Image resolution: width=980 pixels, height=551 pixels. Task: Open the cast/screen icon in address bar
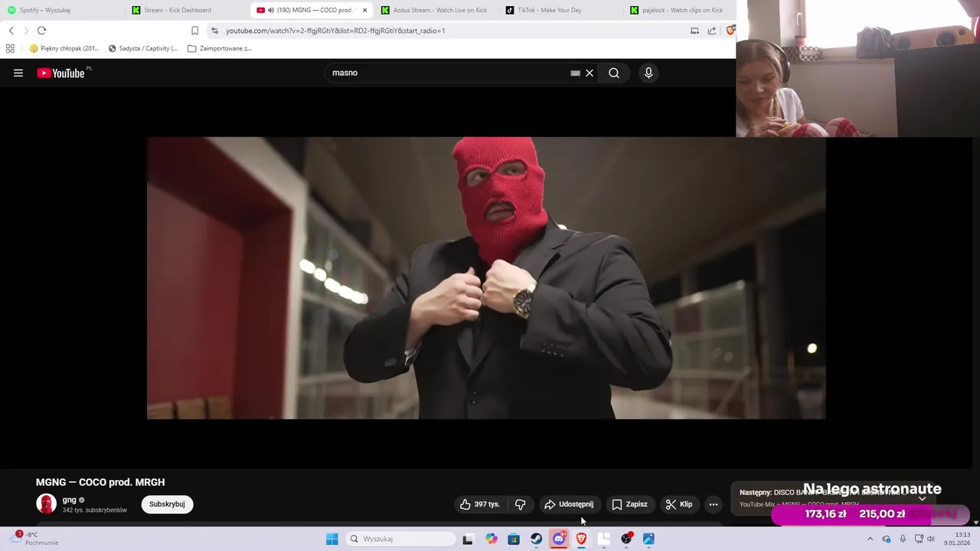[x=694, y=31]
